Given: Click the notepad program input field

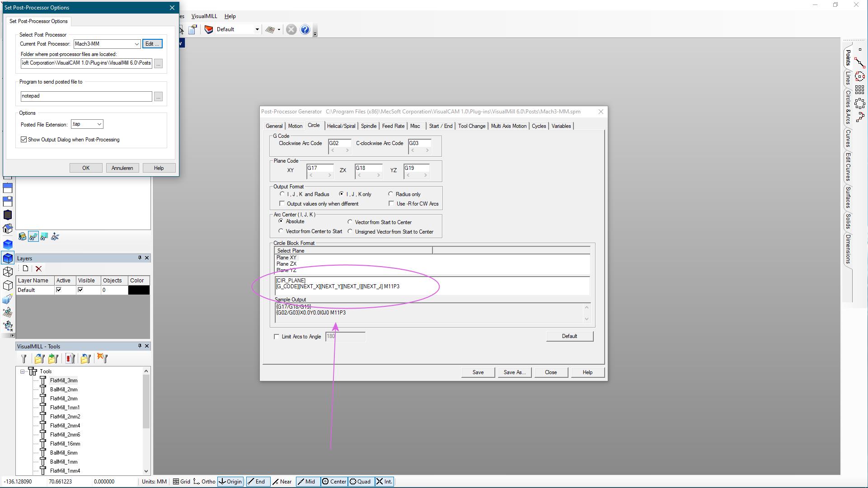Looking at the screenshot, I should [86, 96].
